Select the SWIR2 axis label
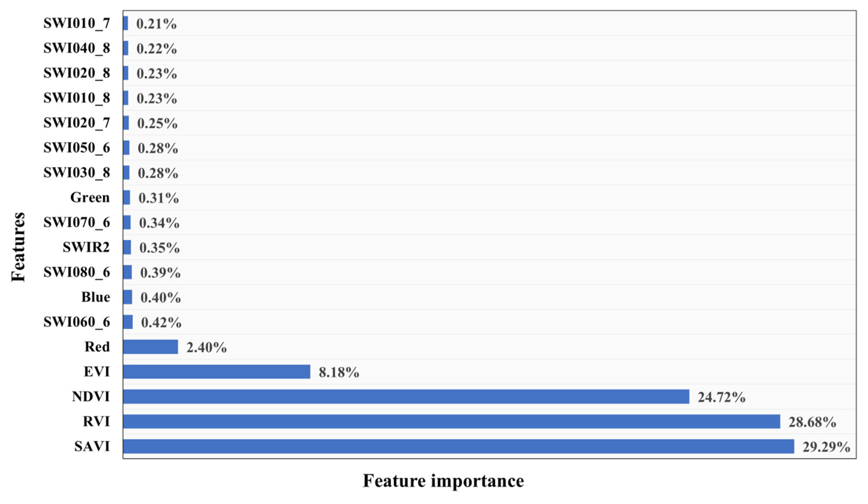 coord(86,247)
